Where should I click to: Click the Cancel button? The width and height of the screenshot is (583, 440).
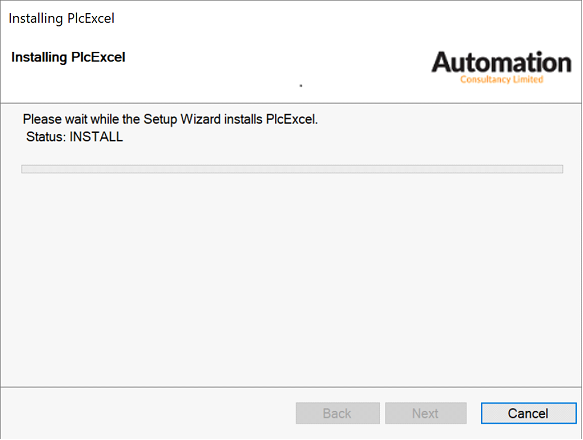pos(528,413)
